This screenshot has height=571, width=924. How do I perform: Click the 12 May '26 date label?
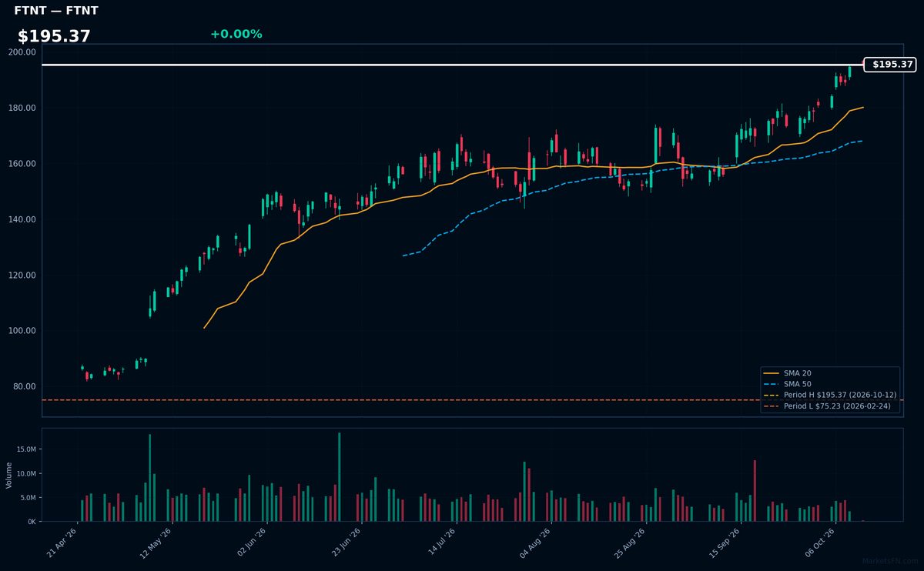point(157,543)
